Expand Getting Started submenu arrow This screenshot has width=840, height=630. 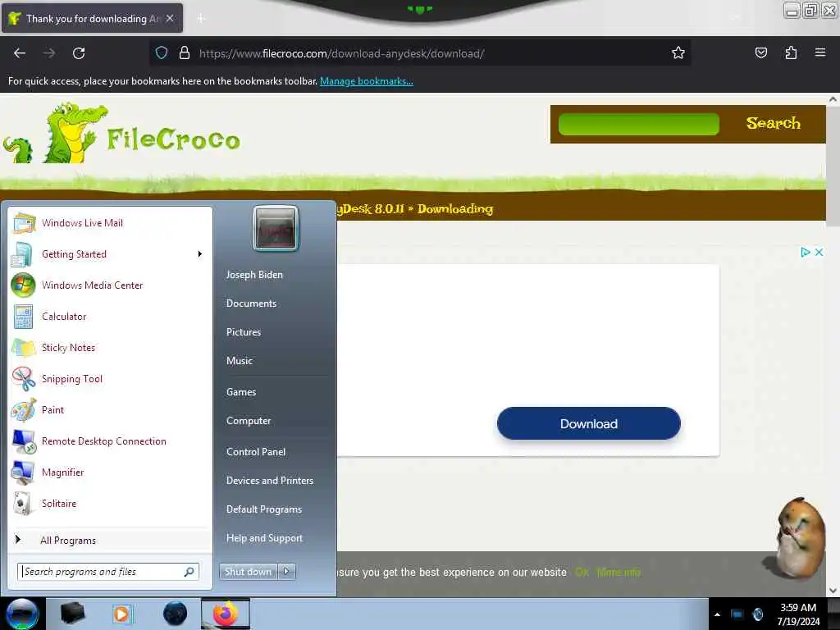click(x=200, y=254)
